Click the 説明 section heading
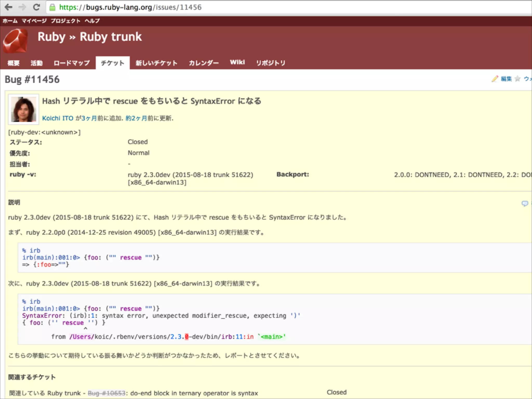The height and width of the screenshot is (399, 532). click(14, 202)
